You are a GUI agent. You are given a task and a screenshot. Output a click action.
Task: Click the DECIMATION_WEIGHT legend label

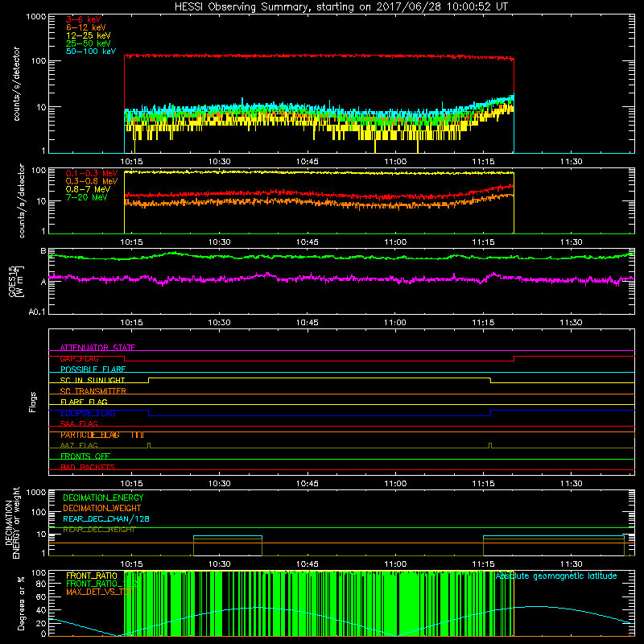pos(102,508)
